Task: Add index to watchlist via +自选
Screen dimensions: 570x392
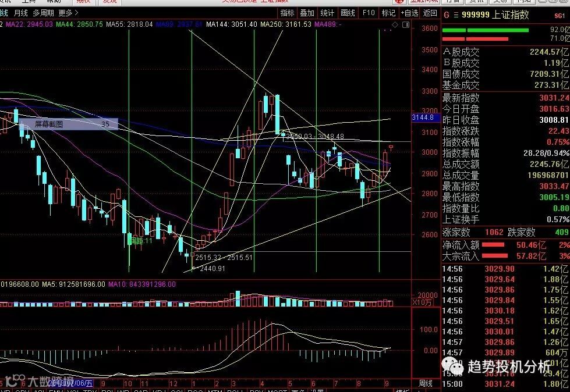Action: coord(410,13)
